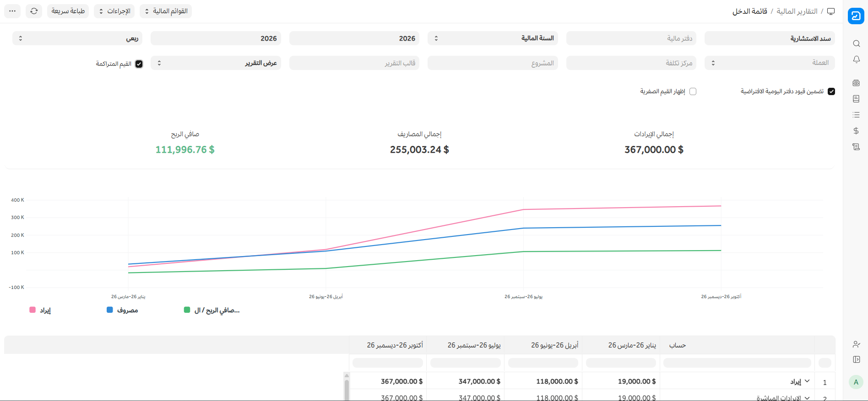The width and height of the screenshot is (868, 401).
Task: Click the user-with-checkmark sidebar icon
Action: [x=856, y=344]
